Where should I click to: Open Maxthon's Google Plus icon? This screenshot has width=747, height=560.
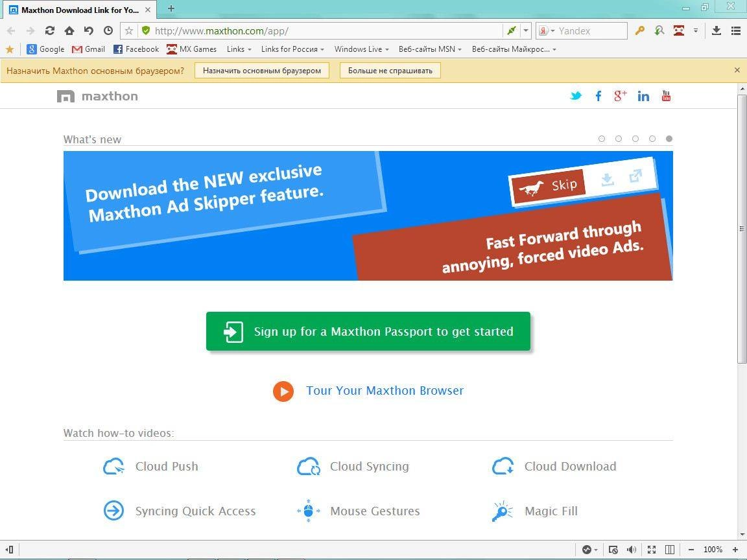620,96
